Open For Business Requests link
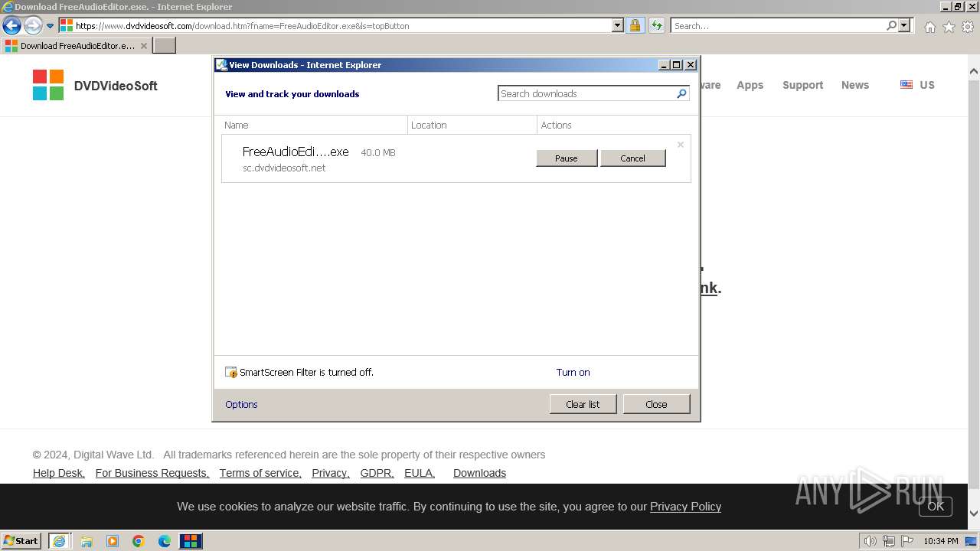Viewport: 980px width, 551px height. [152, 473]
